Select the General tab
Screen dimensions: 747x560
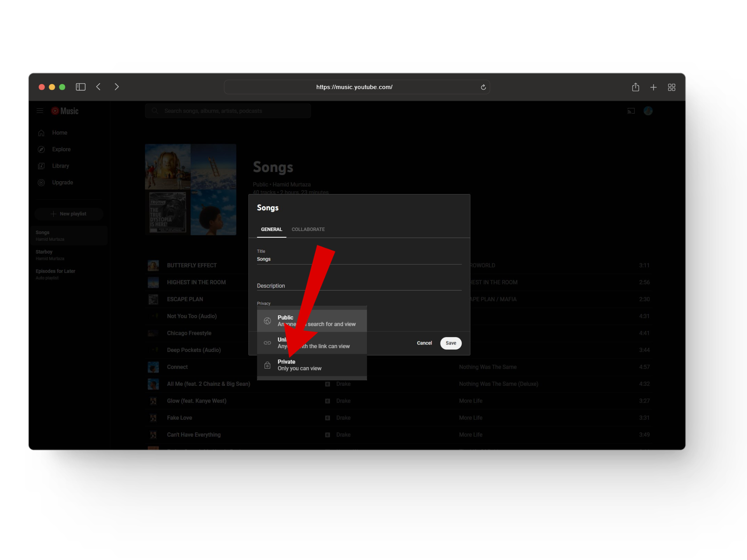tap(271, 229)
